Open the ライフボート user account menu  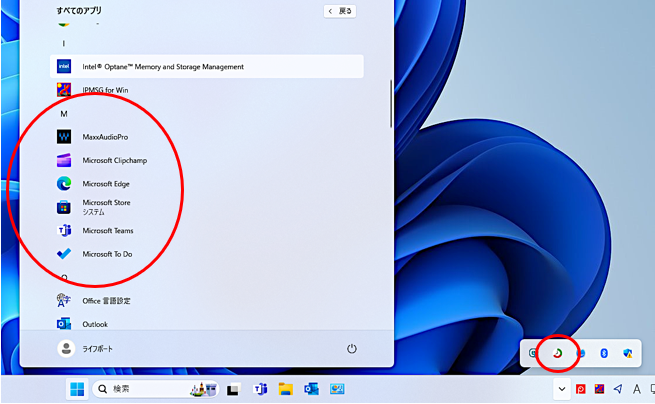click(x=85, y=348)
